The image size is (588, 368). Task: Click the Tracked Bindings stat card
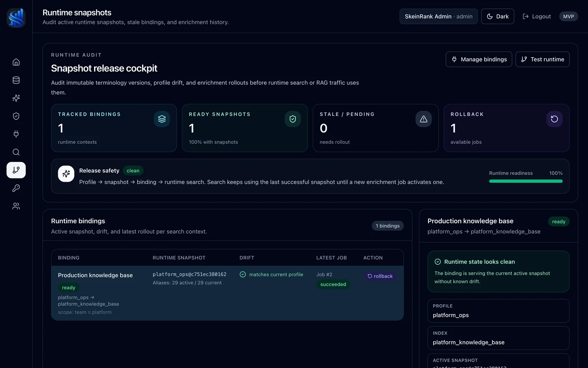[x=114, y=128]
